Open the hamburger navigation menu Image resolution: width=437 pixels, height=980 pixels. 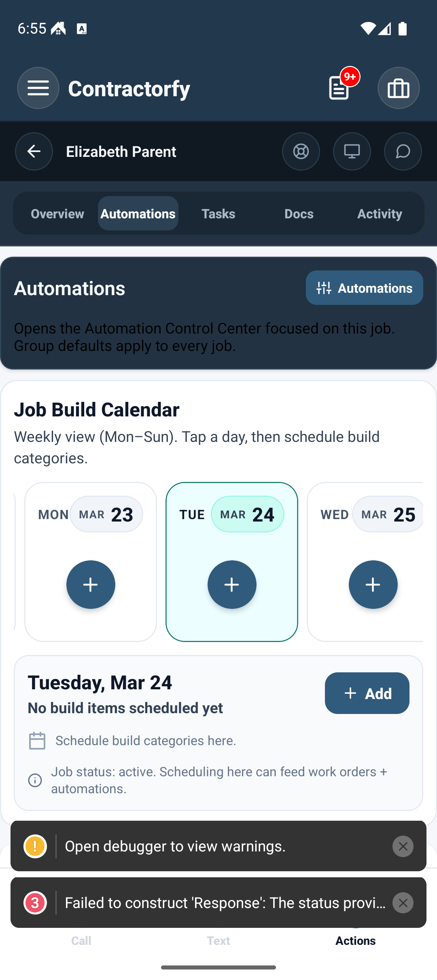pos(38,88)
